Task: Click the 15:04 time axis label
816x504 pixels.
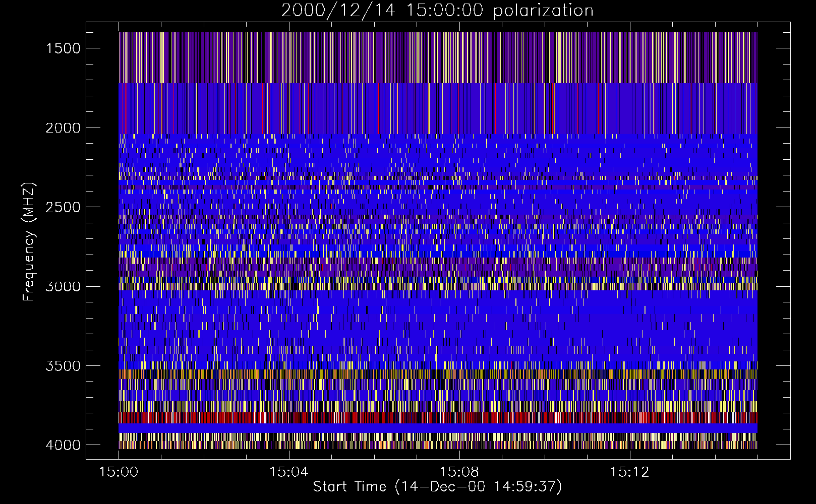Action: [x=289, y=472]
